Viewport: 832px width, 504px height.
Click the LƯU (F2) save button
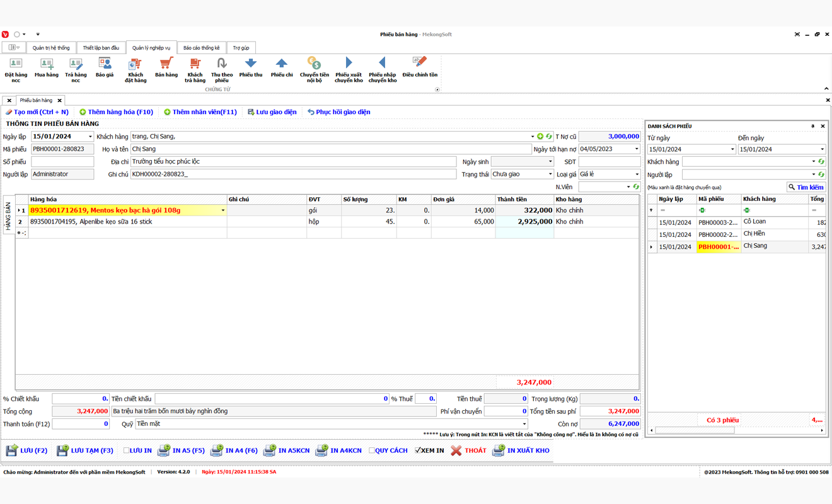click(27, 450)
